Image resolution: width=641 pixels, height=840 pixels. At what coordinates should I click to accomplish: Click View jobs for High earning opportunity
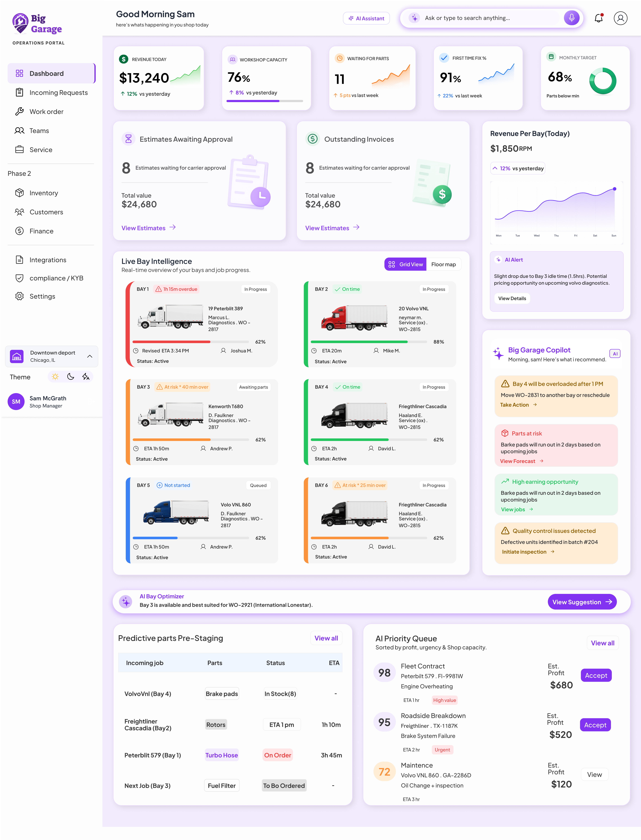[517, 509]
